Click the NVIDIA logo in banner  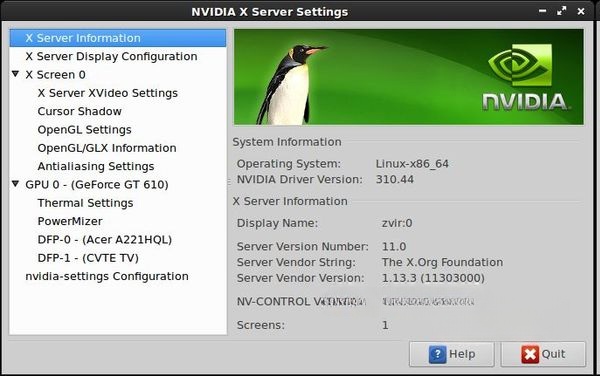(526, 77)
